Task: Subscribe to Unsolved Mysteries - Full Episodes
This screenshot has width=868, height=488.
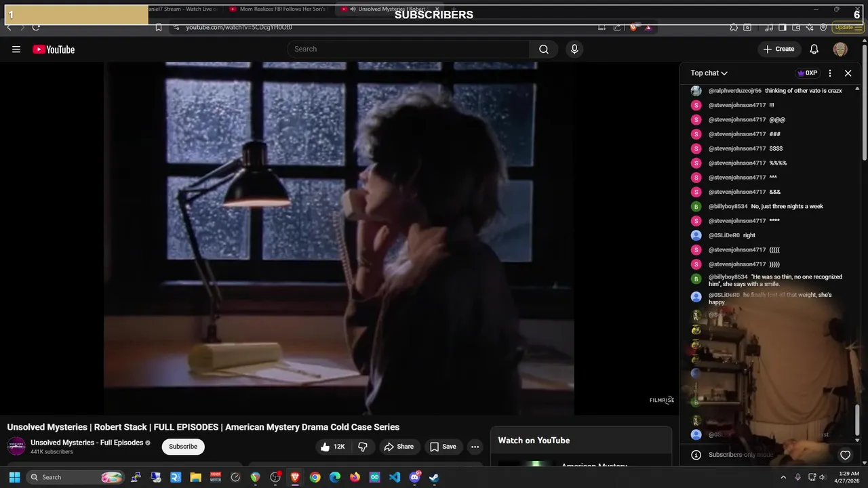Action: [183, 447]
